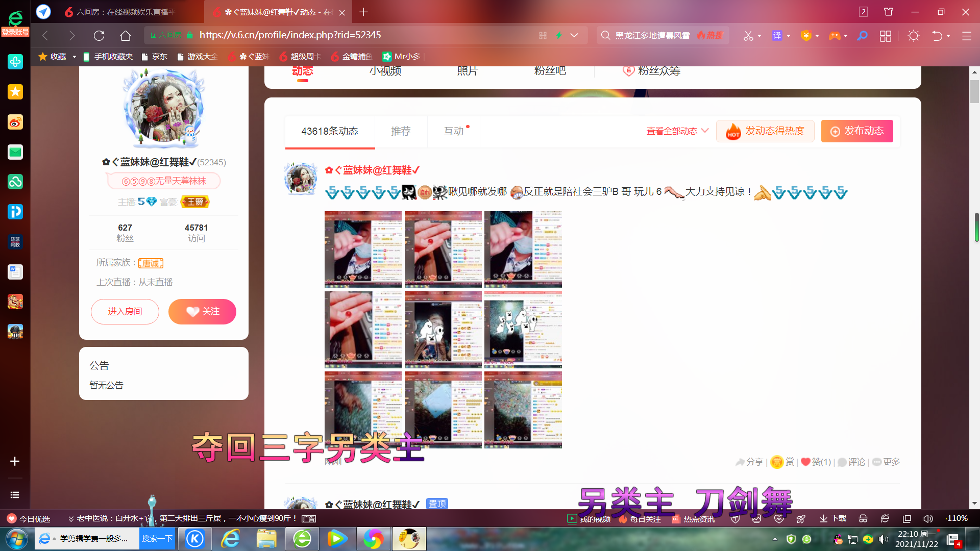The height and width of the screenshot is (551, 980).
Task: Click the 发布动态 button
Action: 857,131
